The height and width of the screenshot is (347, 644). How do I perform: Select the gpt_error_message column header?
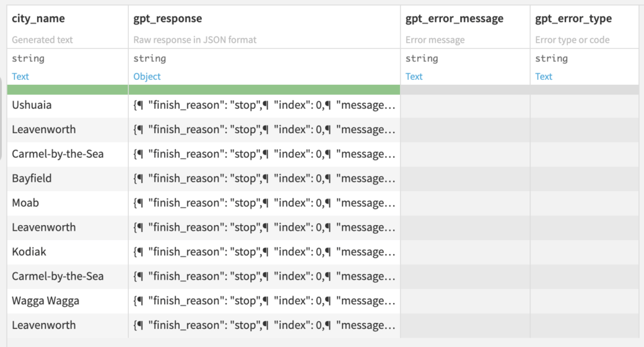click(455, 19)
